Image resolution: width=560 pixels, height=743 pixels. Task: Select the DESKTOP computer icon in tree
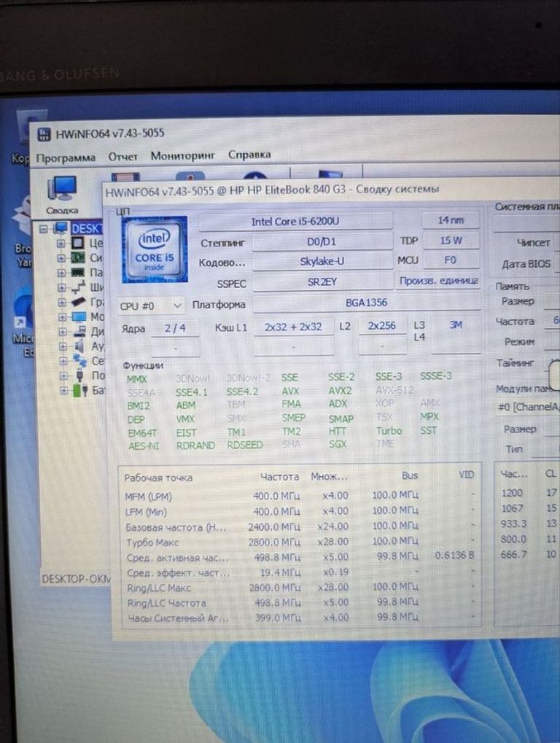61,228
